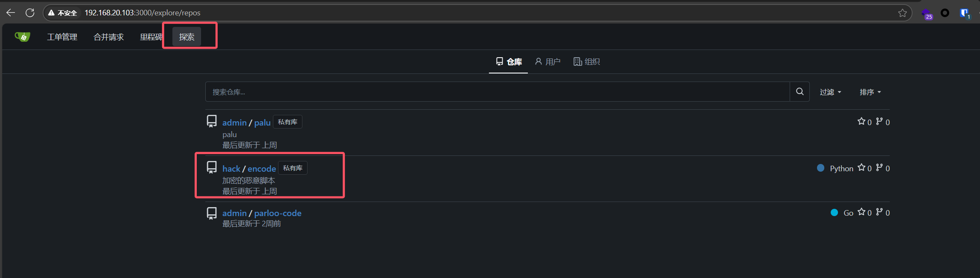Open the Bitwarden extension icon

click(965, 13)
